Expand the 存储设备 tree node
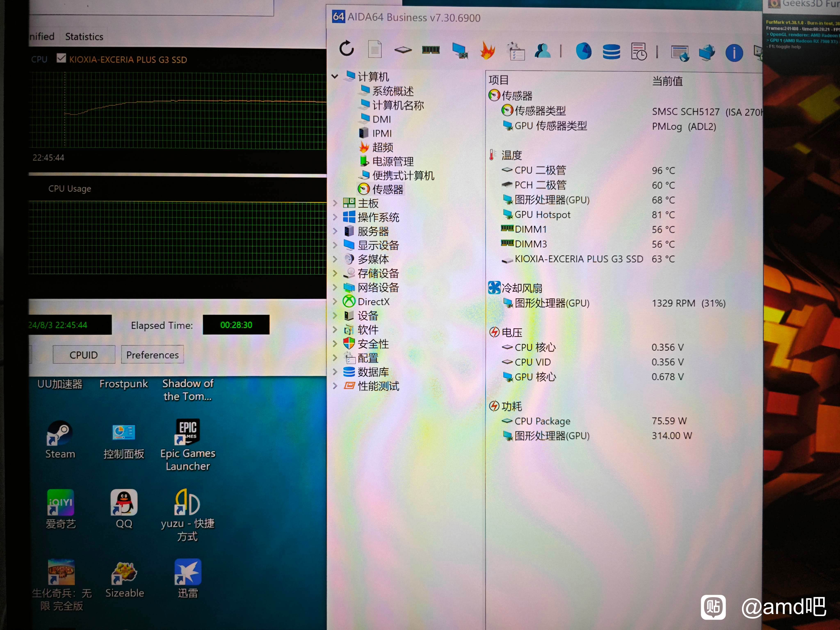Screen dimensions: 840x630 click(335, 273)
